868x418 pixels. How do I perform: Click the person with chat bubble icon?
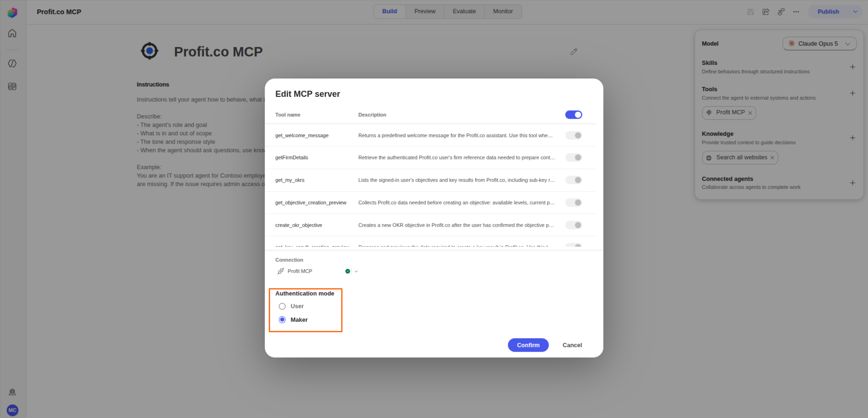pyautogui.click(x=781, y=12)
